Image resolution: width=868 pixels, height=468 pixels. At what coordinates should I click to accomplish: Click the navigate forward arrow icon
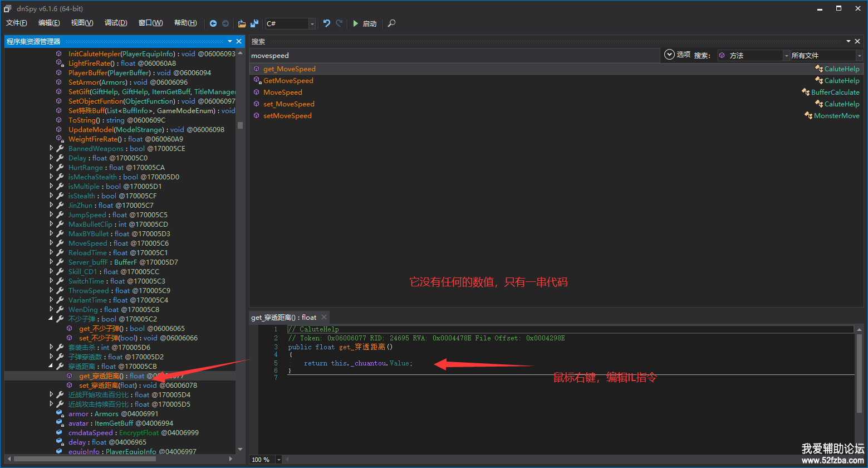tap(225, 23)
